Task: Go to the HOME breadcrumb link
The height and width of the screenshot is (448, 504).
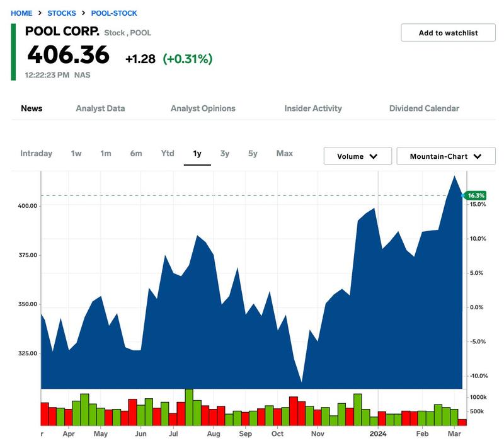Action: (21, 13)
